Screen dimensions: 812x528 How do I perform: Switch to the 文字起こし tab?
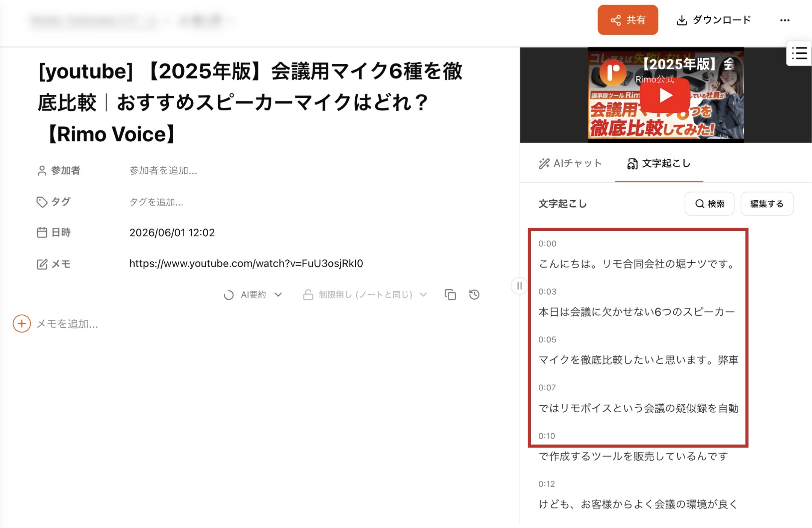(659, 163)
